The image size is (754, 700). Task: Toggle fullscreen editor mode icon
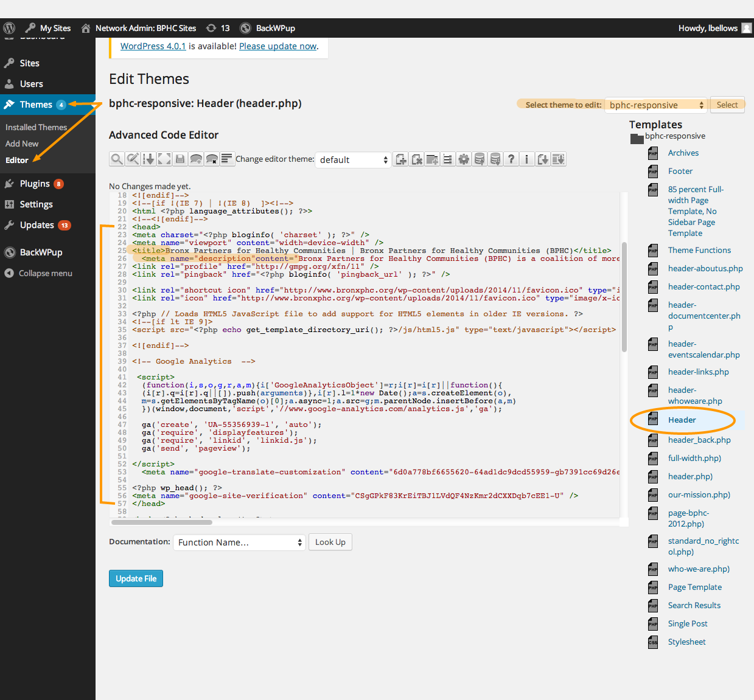click(164, 159)
